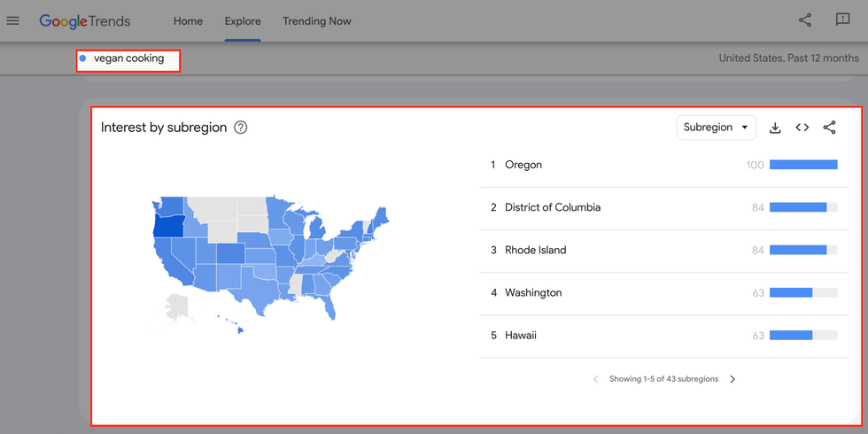This screenshot has height=434, width=868.
Task: Go to the Home tab
Action: click(x=188, y=21)
